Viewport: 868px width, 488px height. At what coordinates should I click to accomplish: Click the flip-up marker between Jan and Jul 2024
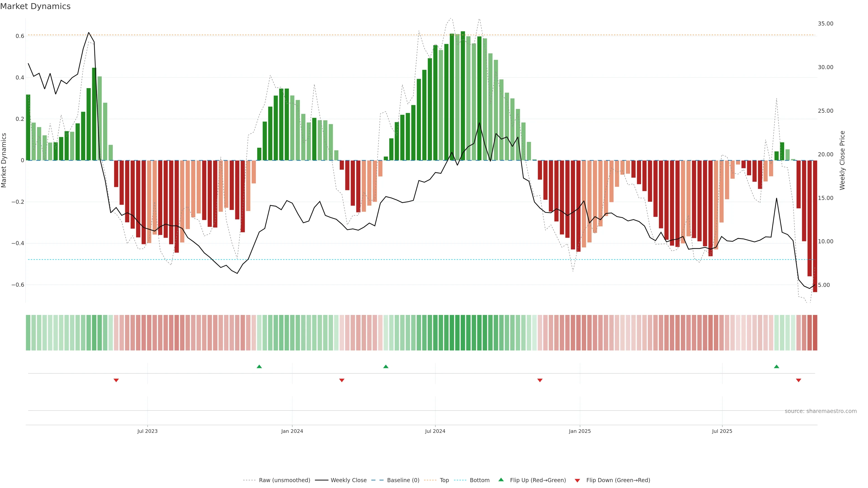386,366
